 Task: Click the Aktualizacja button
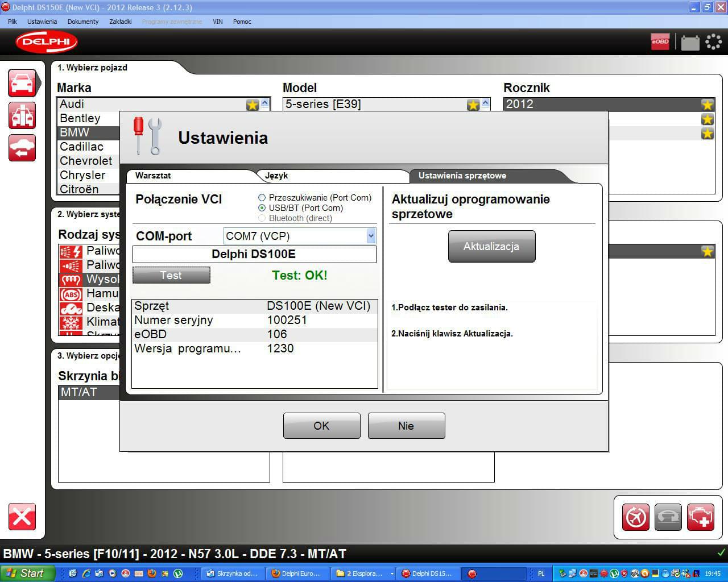491,247
